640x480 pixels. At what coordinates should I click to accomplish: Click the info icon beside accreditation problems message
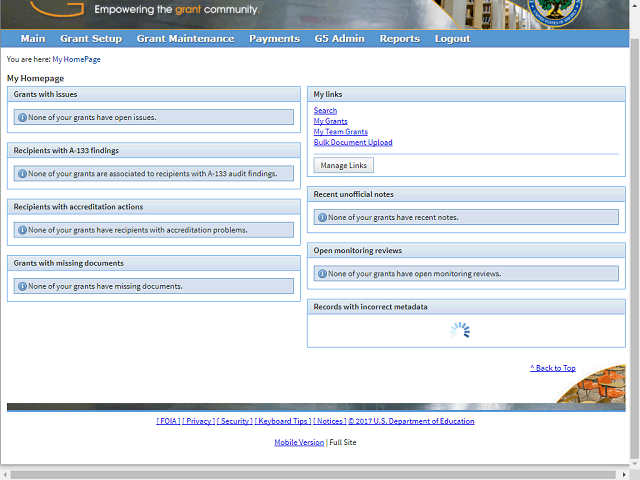point(22,230)
